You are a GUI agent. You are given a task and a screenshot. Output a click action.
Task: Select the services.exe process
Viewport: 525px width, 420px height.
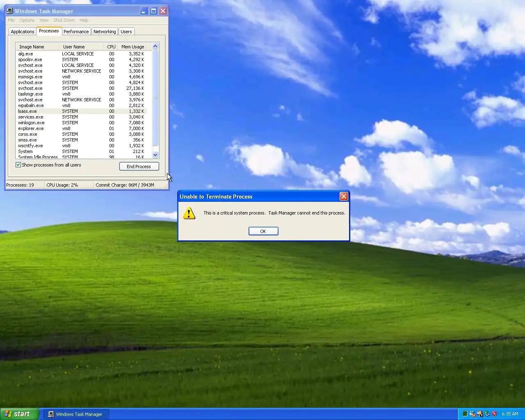pos(81,117)
